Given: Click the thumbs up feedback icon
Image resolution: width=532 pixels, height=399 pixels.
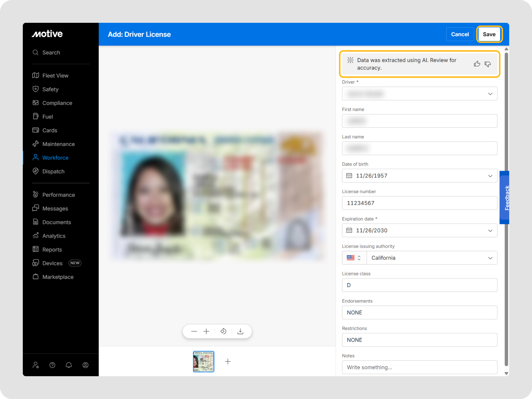Looking at the screenshot, I should click(x=477, y=64).
